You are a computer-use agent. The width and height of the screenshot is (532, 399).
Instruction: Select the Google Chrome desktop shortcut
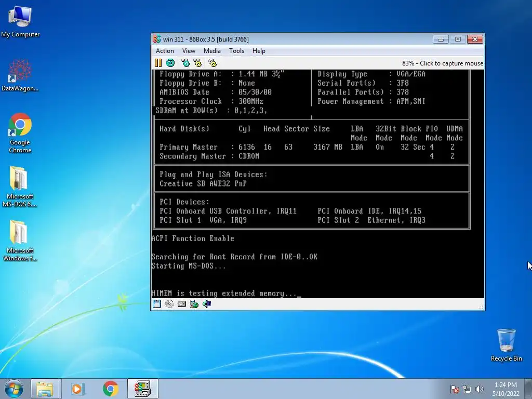[20, 133]
